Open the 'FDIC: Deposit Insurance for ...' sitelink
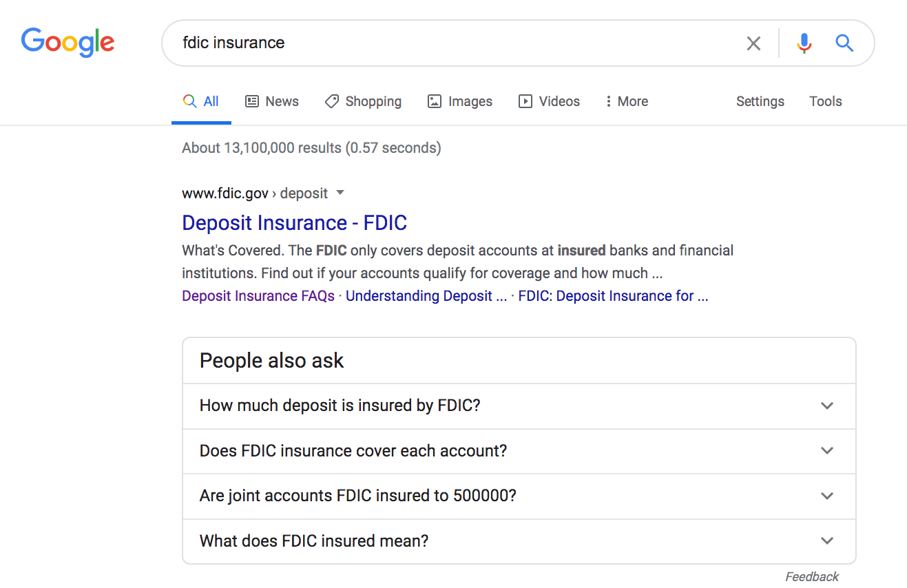Screen dimensions: 907x588 [x=613, y=296]
